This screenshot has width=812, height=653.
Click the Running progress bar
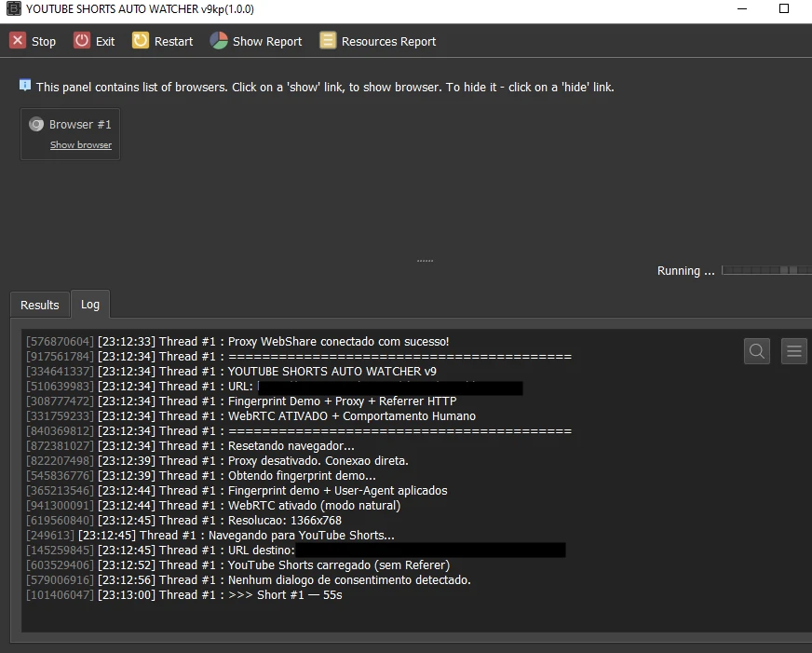[x=766, y=270]
